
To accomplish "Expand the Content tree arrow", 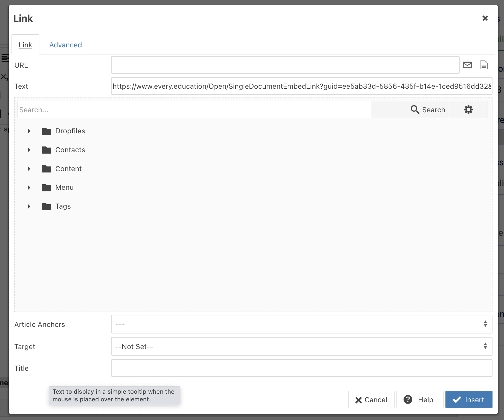I will tap(29, 169).
